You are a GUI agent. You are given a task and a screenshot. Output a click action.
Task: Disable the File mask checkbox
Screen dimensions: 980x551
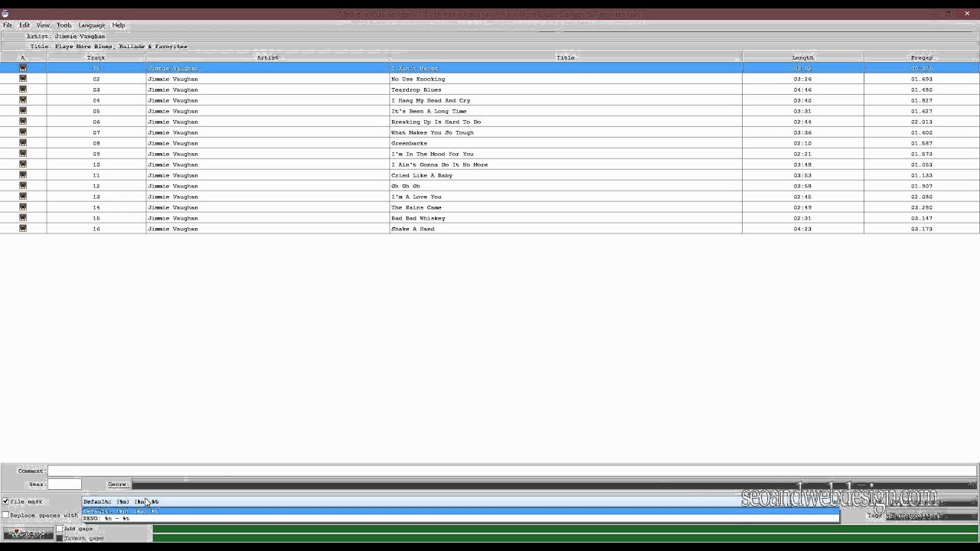[x=5, y=501]
